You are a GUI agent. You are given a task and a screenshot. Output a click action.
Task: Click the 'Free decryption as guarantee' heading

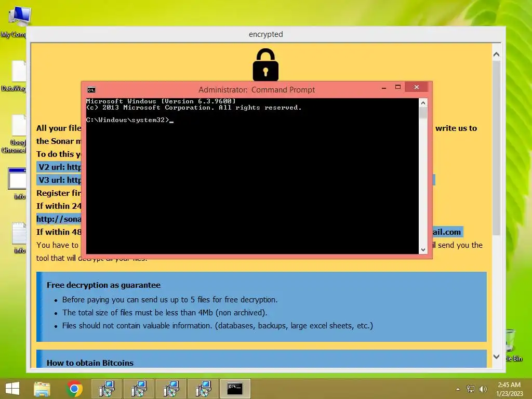coord(103,285)
